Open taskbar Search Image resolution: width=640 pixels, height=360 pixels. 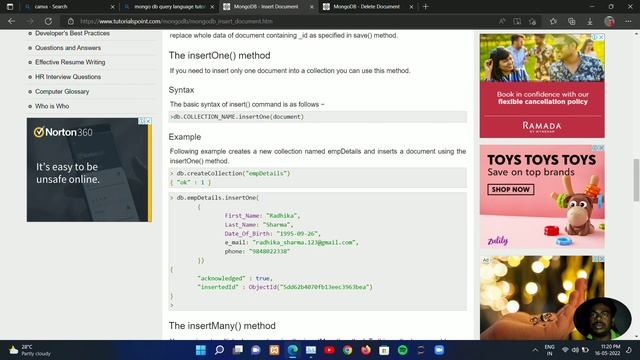[x=219, y=350]
